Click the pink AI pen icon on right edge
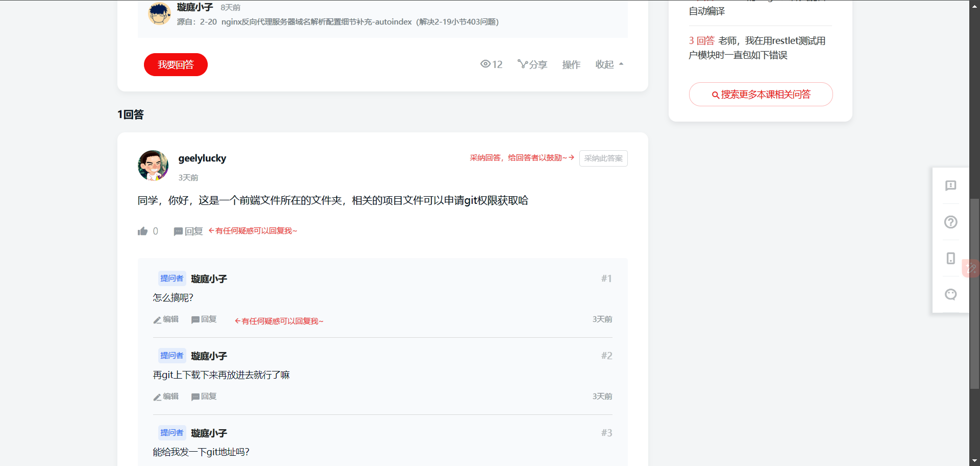Viewport: 980px width, 466px height. click(971, 268)
